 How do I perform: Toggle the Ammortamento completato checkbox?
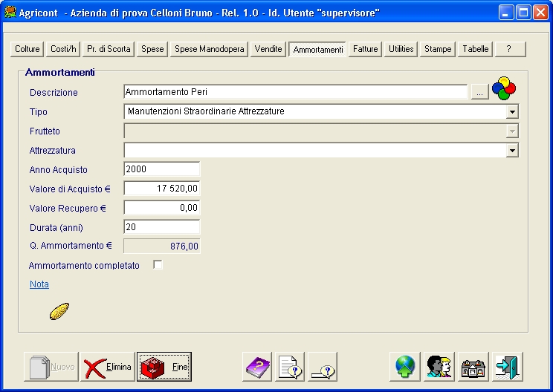pos(158,265)
